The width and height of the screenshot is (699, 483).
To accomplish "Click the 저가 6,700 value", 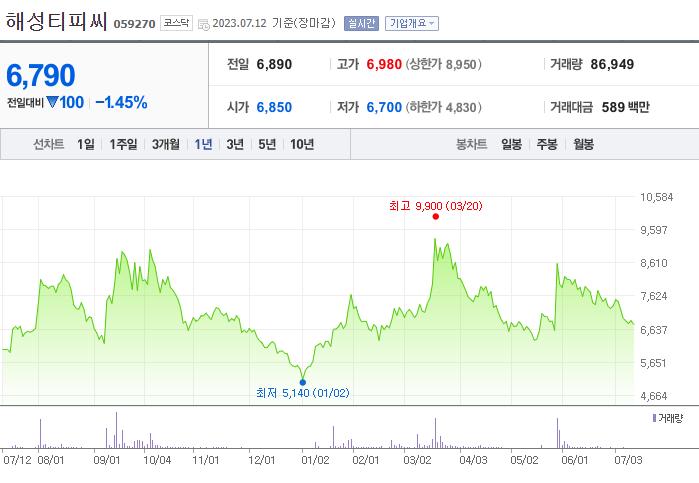I will [384, 107].
